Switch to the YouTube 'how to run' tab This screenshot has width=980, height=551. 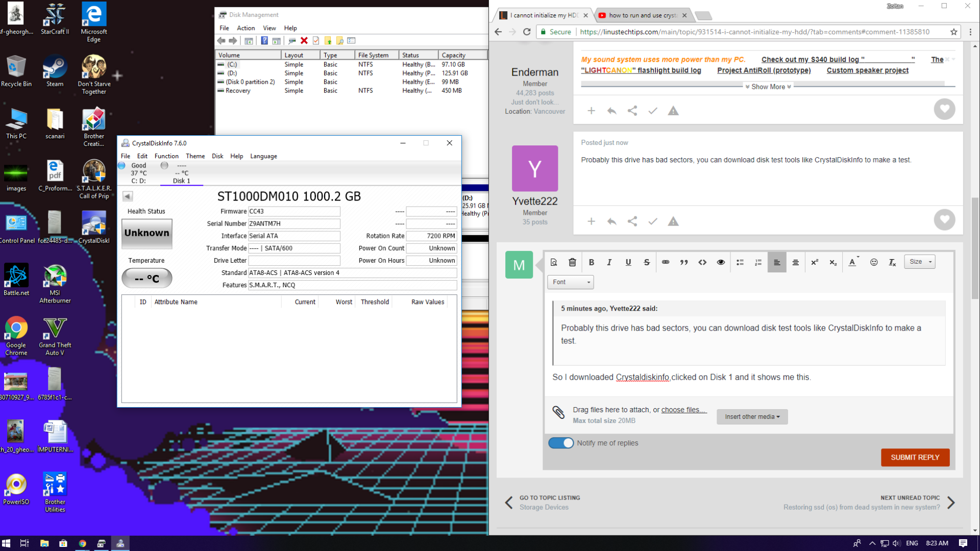coord(642,15)
